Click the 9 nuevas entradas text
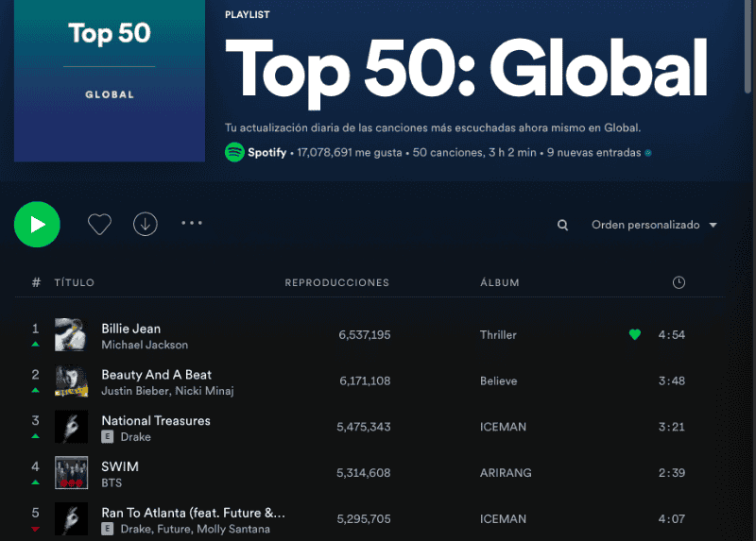The width and height of the screenshot is (756, 541). (x=594, y=153)
